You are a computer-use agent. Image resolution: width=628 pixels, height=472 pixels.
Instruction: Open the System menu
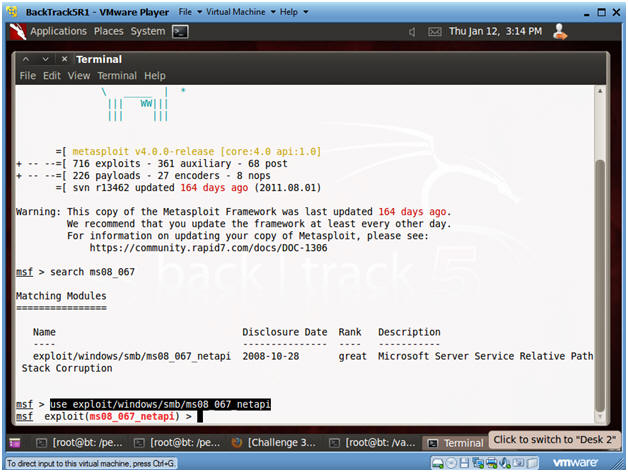click(147, 31)
